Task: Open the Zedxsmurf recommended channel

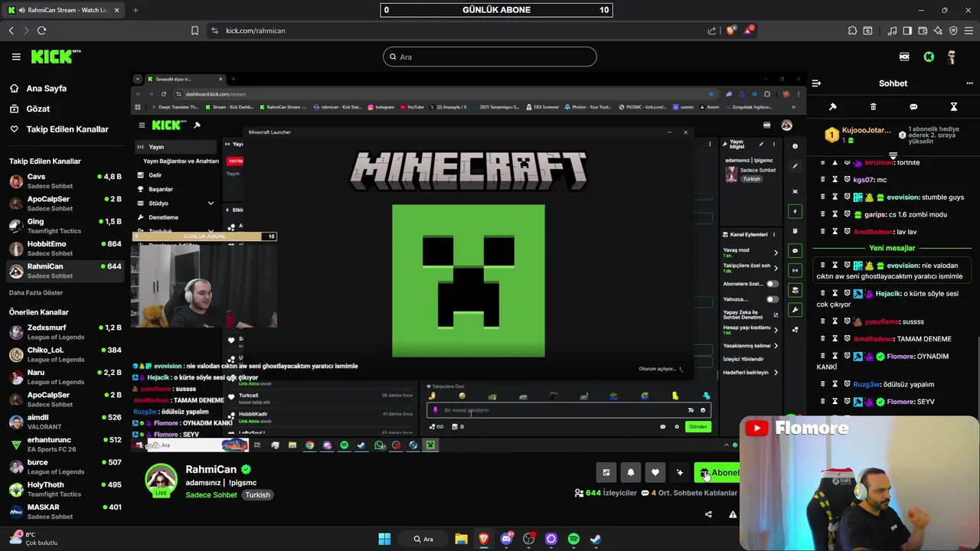Action: click(64, 332)
